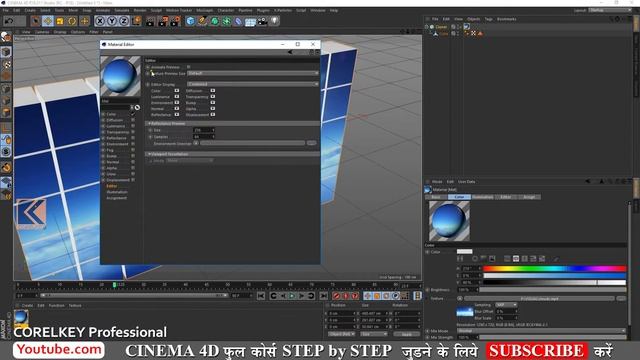Viewport: 640px width, 360px height.
Task: Click material thumbnail in Material Manager
Action: pyautogui.click(x=21, y=318)
